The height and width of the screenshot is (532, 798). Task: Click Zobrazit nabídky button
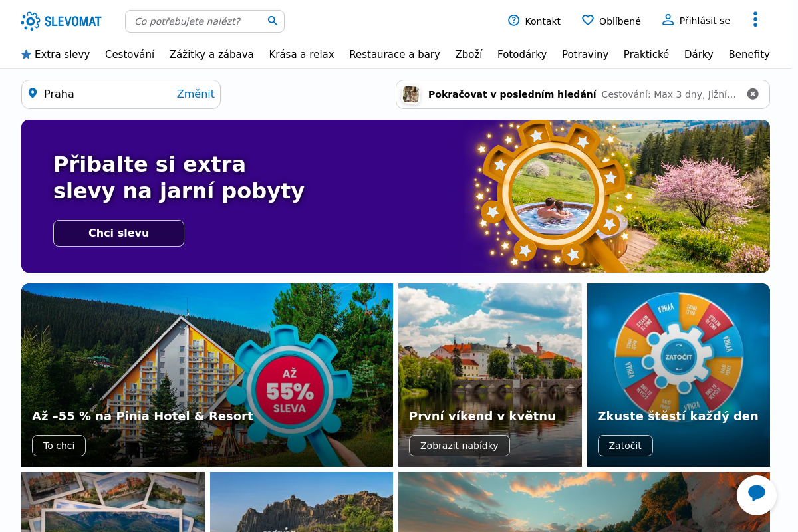[459, 446]
